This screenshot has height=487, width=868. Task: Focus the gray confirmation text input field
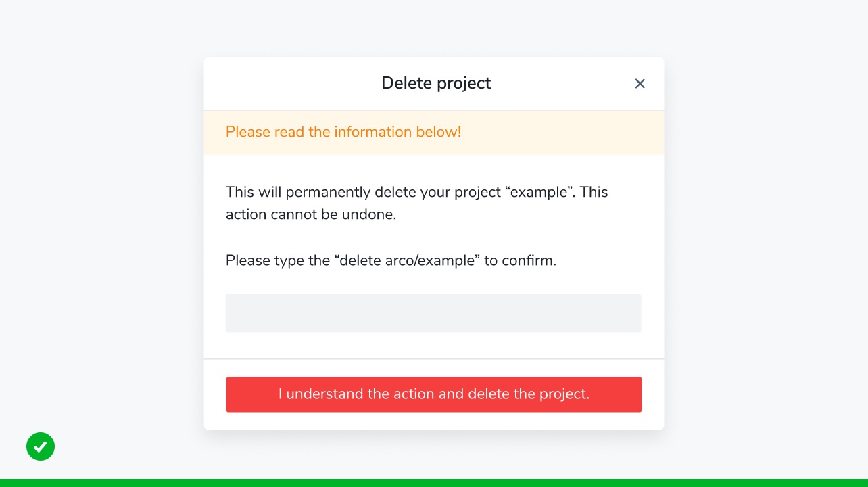(433, 312)
